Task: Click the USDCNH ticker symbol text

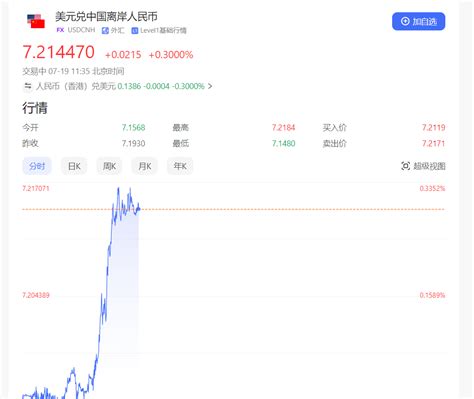Action: [81, 30]
